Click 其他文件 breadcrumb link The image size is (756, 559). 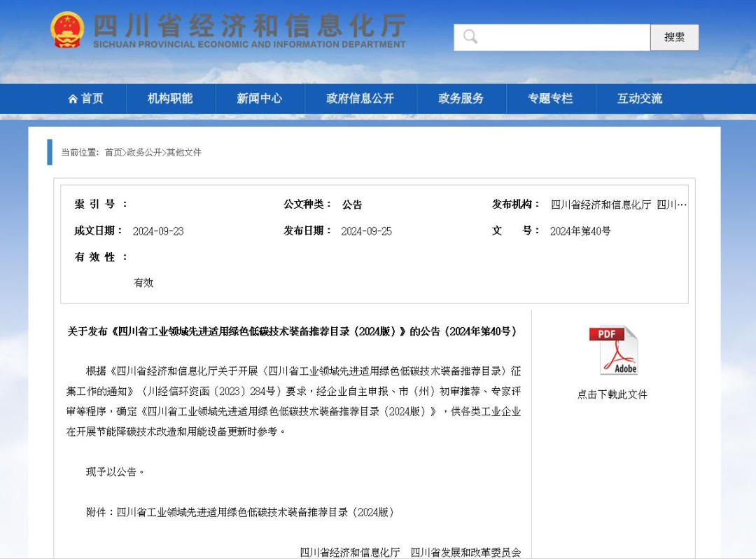(x=184, y=152)
